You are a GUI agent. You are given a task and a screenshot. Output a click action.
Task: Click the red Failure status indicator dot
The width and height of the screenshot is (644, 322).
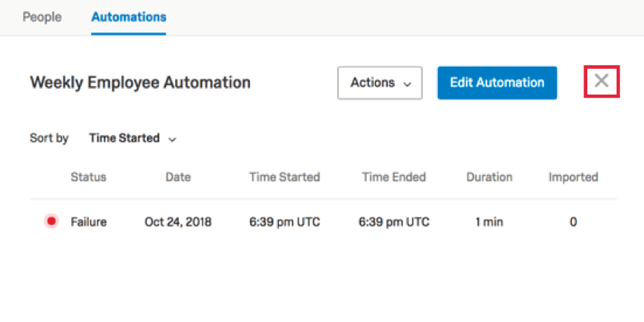click(52, 222)
